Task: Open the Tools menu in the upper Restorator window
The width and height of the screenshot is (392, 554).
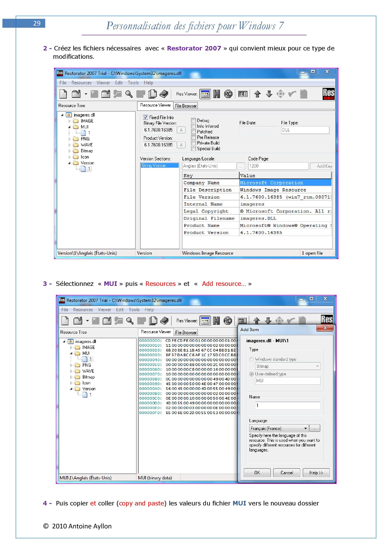Action: click(x=133, y=83)
